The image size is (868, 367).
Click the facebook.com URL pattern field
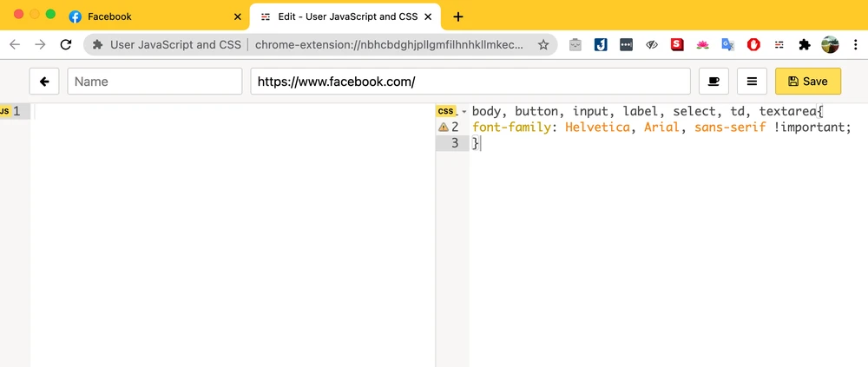click(x=470, y=82)
